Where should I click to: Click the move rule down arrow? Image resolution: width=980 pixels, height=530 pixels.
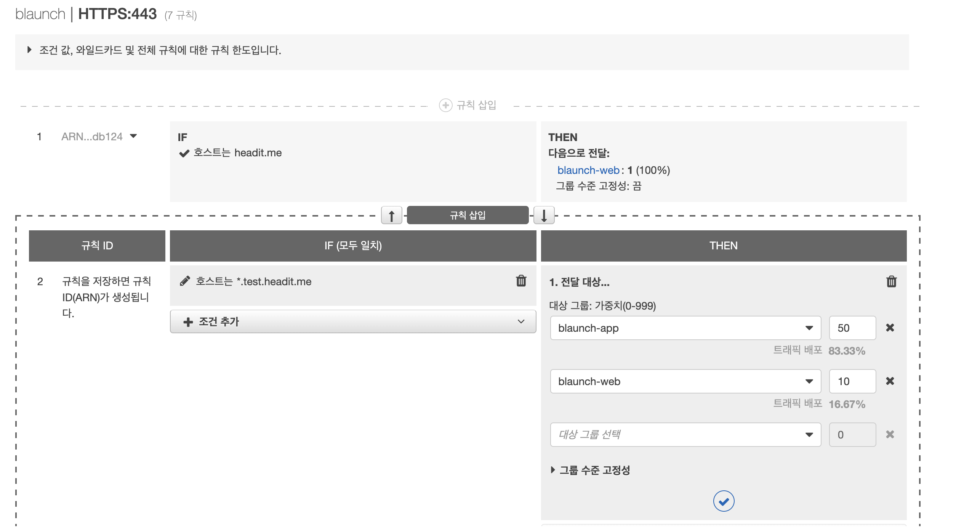[x=544, y=215]
